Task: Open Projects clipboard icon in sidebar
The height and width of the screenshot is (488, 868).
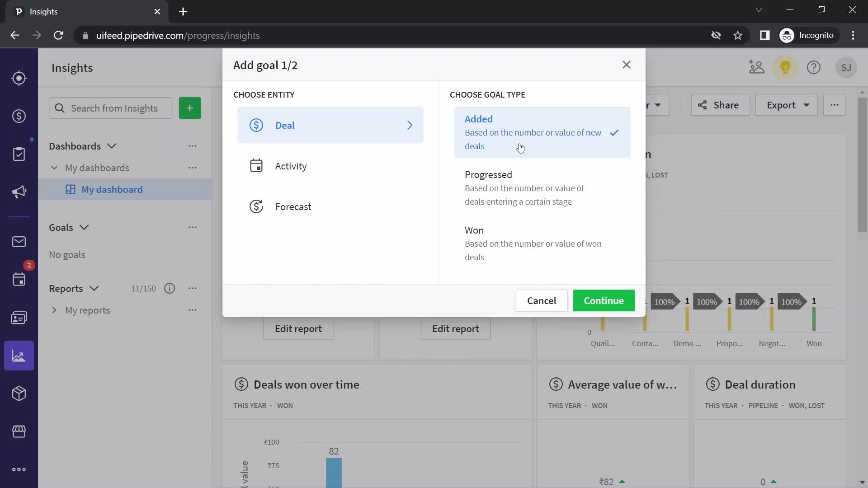Action: (19, 154)
